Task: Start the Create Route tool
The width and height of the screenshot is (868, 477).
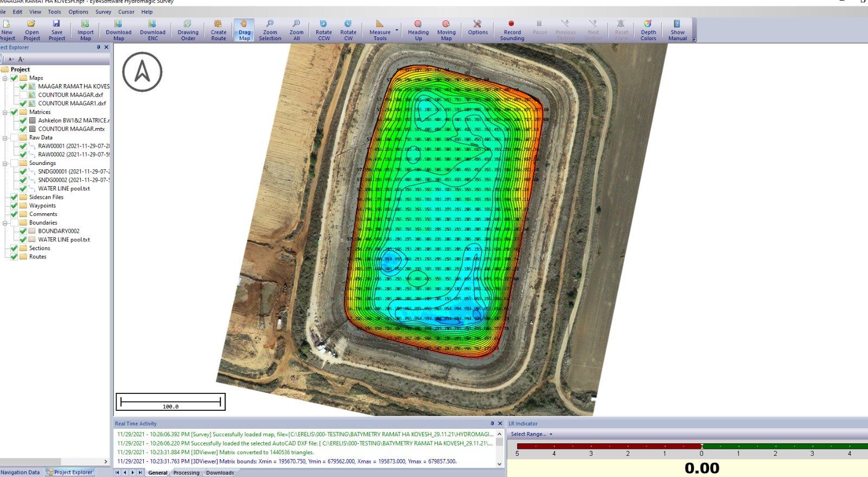Action: click(218, 30)
